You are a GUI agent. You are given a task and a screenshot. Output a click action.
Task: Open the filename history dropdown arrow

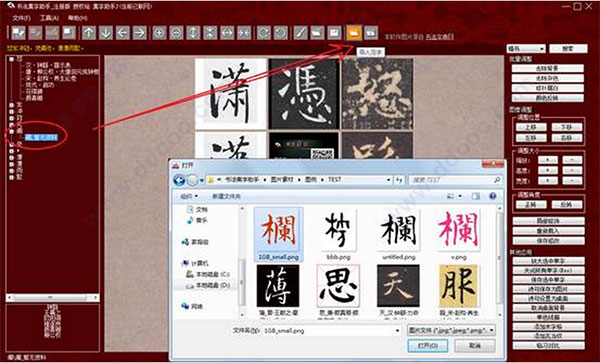click(x=397, y=330)
